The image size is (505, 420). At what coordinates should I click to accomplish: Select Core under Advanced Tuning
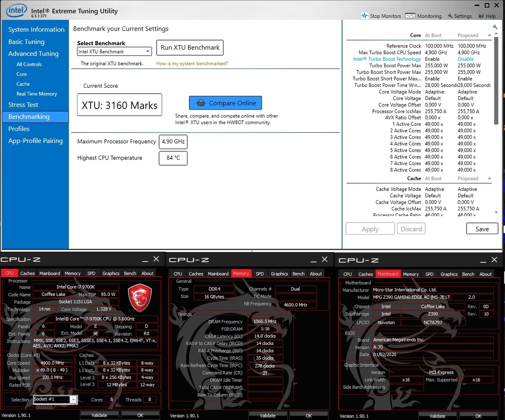tap(21, 74)
